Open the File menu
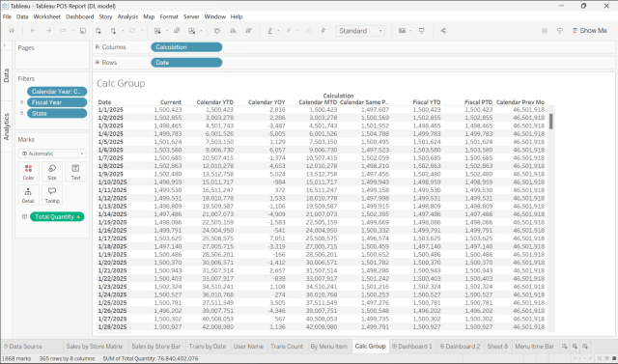Screen dimensions: 618x364 coord(7,16)
